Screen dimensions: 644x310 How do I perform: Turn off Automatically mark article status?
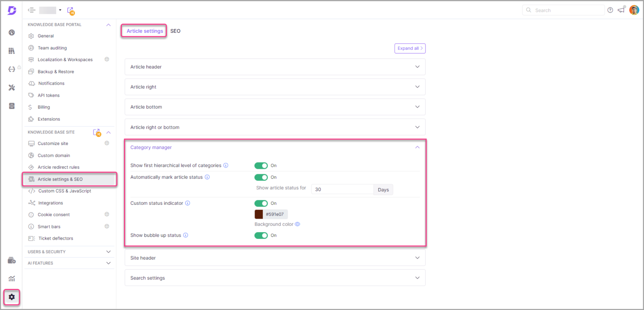(261, 177)
